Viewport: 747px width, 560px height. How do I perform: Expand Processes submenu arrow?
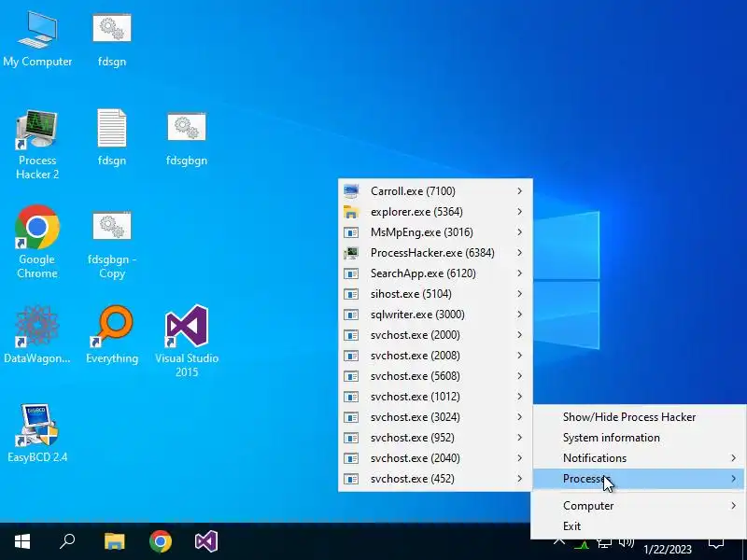click(x=734, y=478)
